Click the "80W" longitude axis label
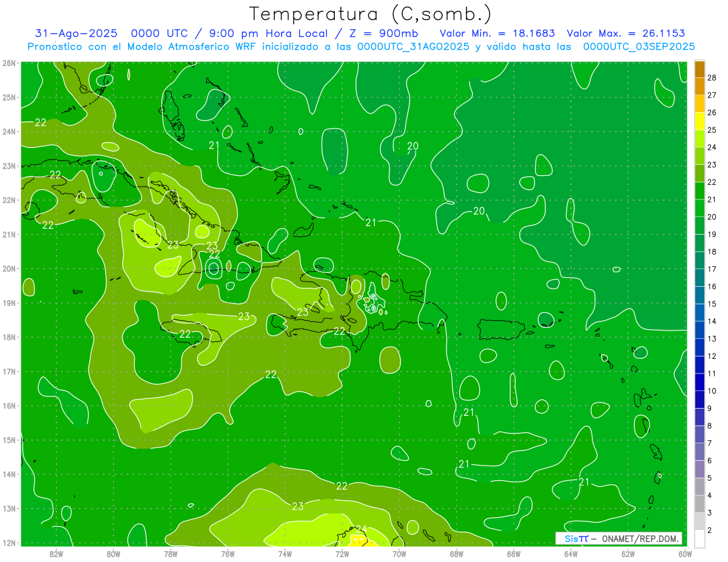Viewport: 728px width, 562px height. (x=113, y=554)
